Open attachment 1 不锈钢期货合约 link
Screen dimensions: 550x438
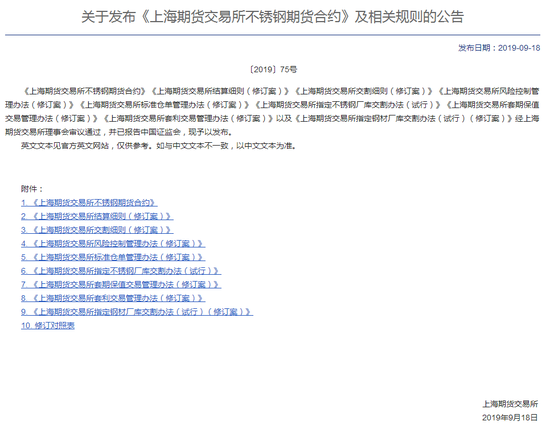(x=89, y=203)
